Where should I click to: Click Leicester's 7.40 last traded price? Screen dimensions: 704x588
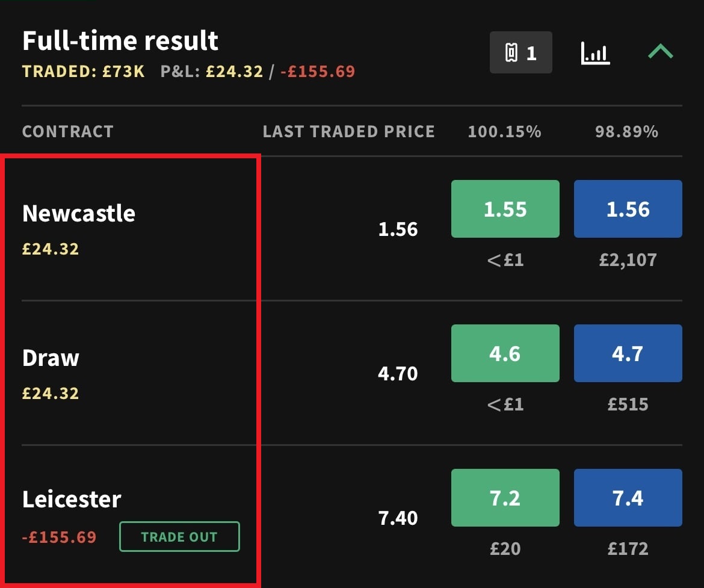click(x=398, y=518)
